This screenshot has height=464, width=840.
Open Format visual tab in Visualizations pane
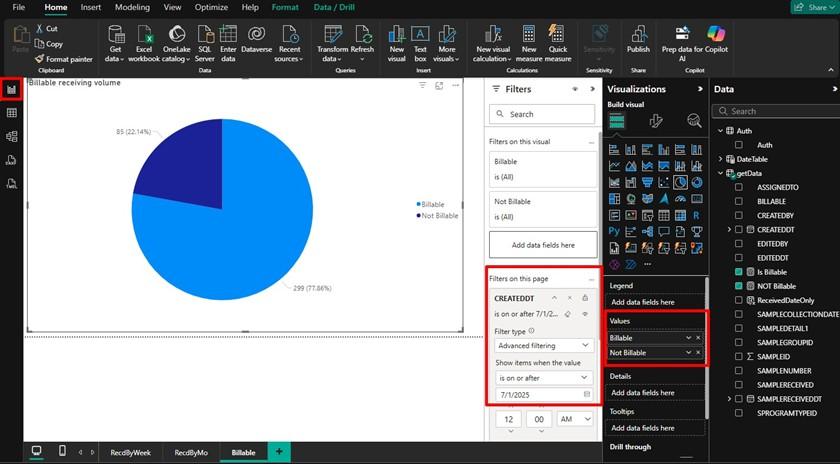656,121
